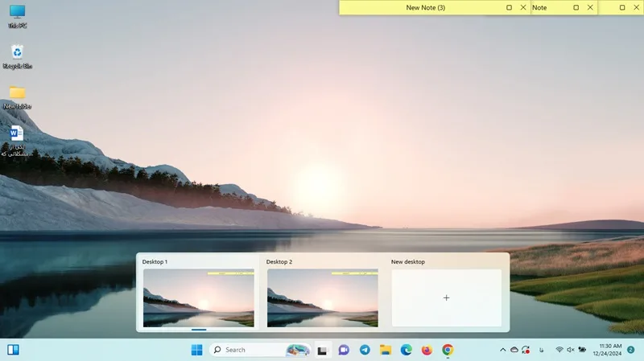Select the New folder desktop icon

[17, 97]
